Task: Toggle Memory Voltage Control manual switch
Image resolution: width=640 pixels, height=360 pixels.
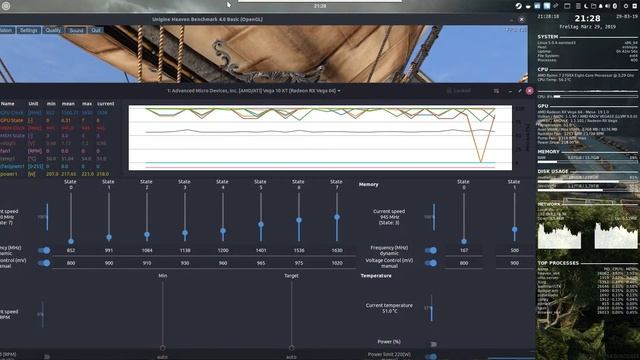Action: coord(431,263)
